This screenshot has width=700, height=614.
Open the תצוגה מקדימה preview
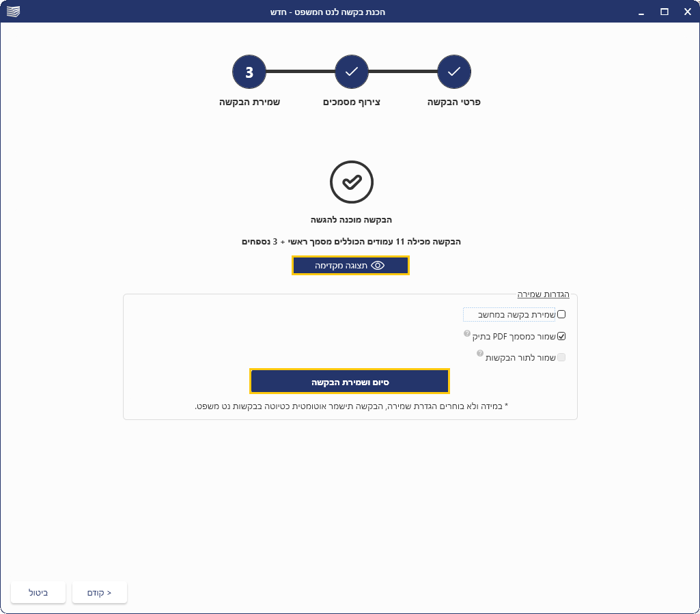350,266
